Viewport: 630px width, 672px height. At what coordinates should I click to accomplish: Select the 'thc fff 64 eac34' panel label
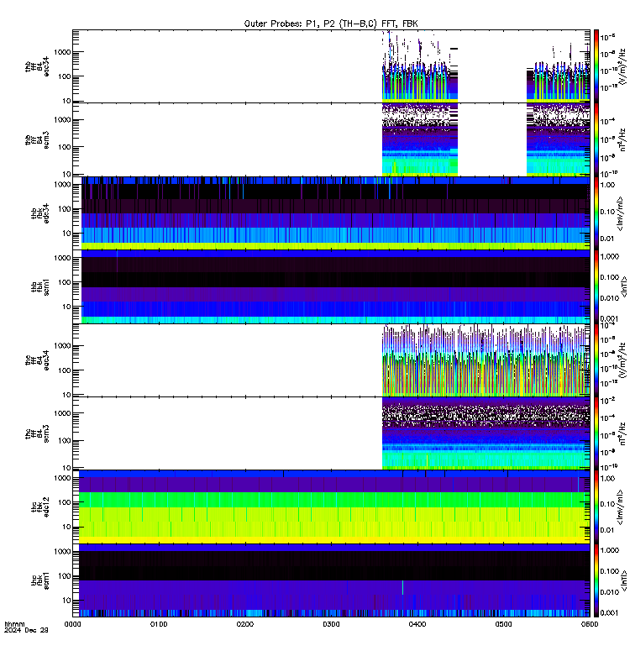[37, 360]
